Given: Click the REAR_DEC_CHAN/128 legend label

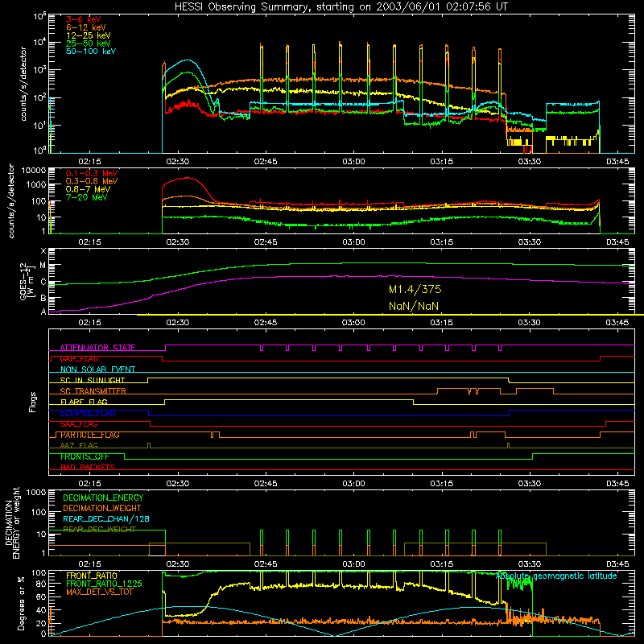Looking at the screenshot, I should (x=106, y=519).
